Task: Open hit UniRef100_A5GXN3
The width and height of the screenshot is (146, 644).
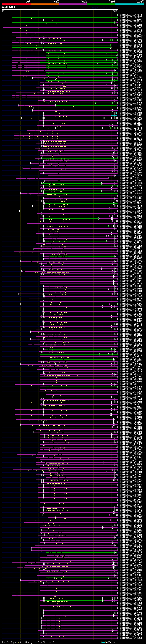Action: (131, 115)
